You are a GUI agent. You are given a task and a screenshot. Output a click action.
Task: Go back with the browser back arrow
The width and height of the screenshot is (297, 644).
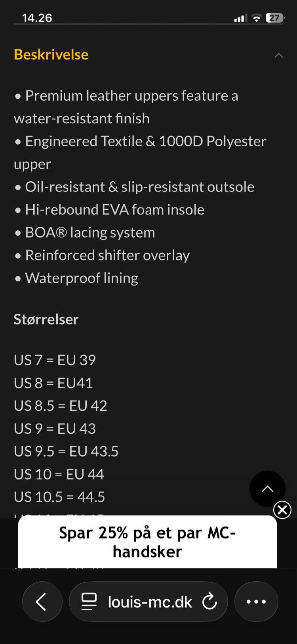pyautogui.click(x=42, y=602)
